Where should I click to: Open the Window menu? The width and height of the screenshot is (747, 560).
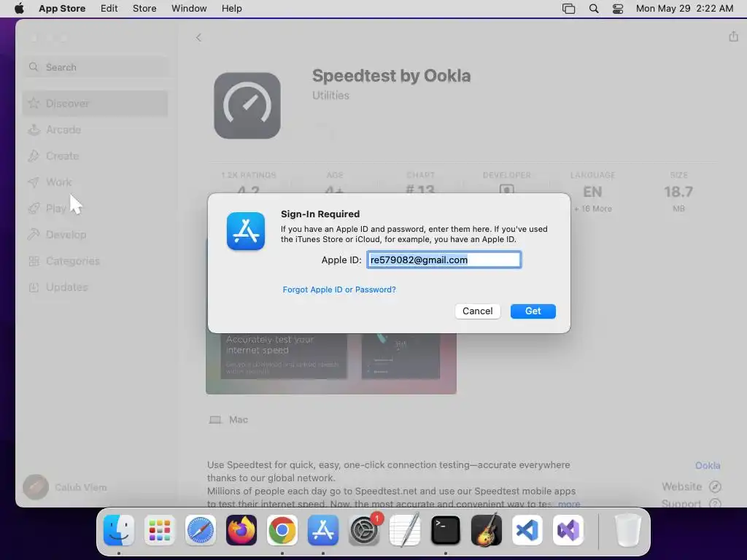tap(189, 9)
